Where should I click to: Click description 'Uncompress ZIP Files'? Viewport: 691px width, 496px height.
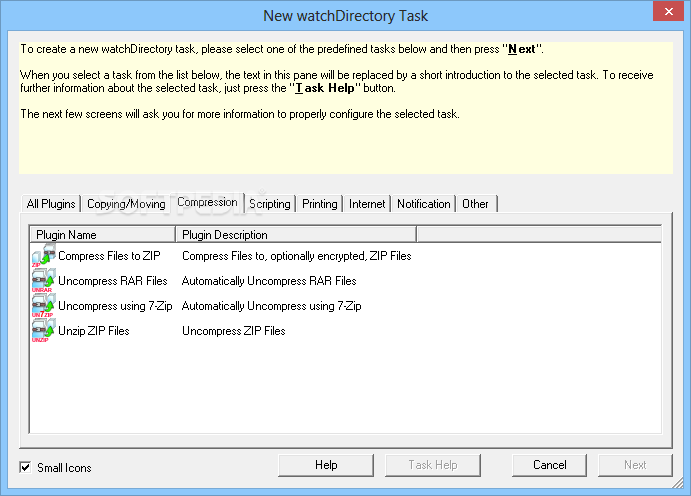234,331
